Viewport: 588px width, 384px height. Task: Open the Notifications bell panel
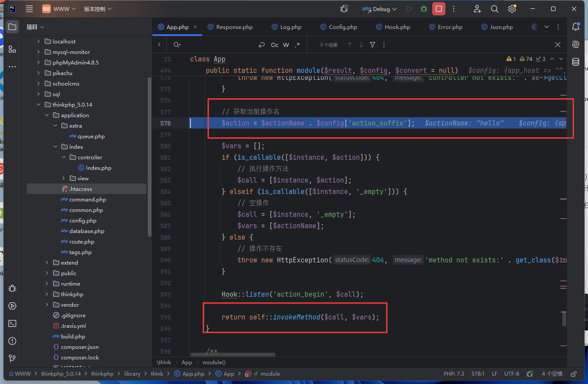pos(576,27)
